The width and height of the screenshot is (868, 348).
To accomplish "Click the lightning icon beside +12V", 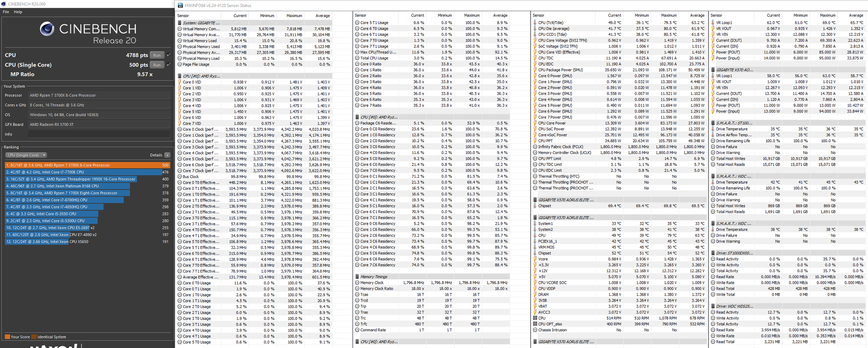I will [x=535, y=271].
